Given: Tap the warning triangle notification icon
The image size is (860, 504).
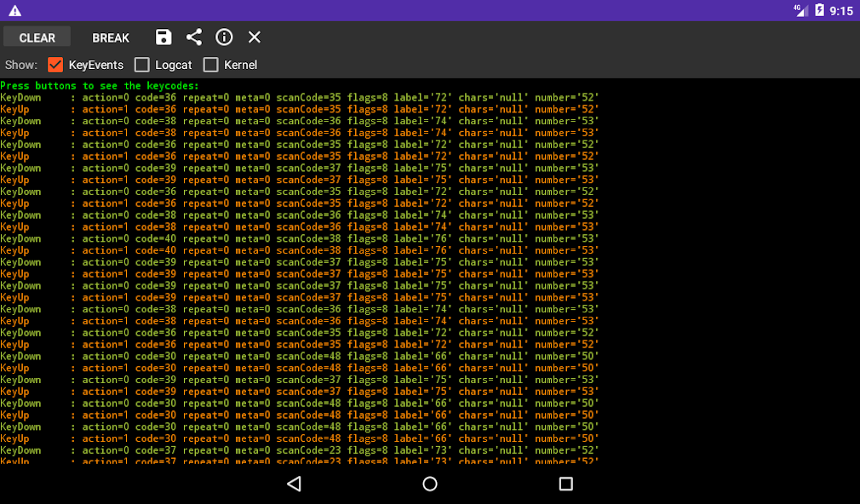Looking at the screenshot, I should point(14,11).
